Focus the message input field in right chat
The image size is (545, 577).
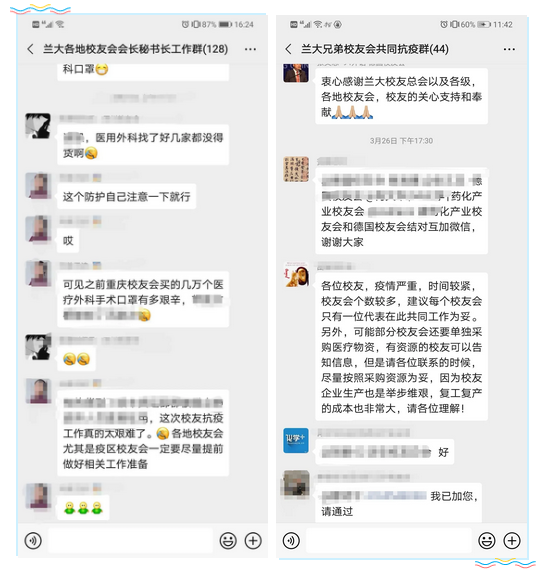(389, 541)
